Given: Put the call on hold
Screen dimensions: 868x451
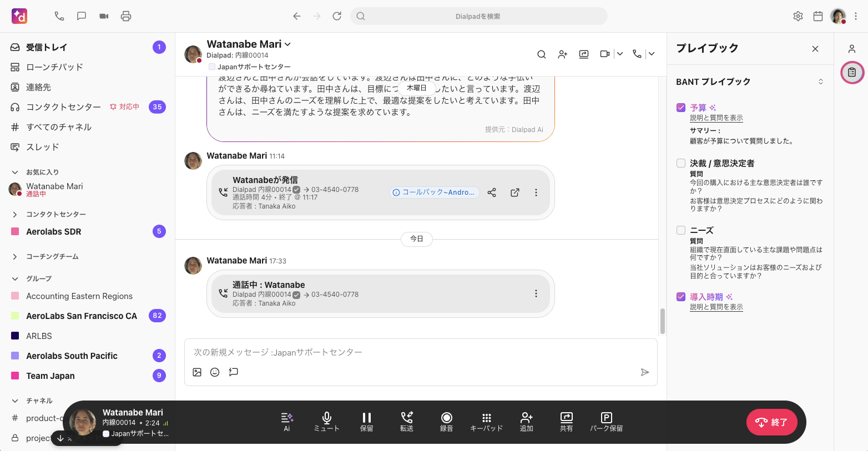Looking at the screenshot, I should click(x=366, y=422).
